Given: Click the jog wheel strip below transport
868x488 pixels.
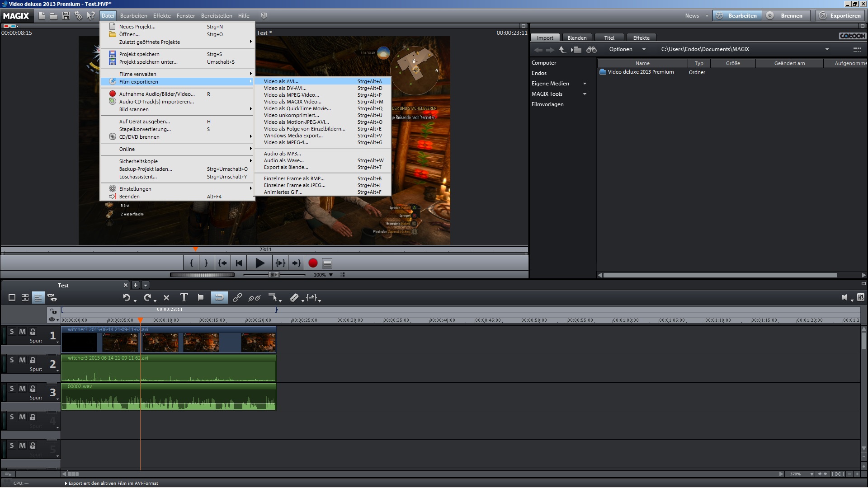Looking at the screenshot, I should tap(202, 275).
